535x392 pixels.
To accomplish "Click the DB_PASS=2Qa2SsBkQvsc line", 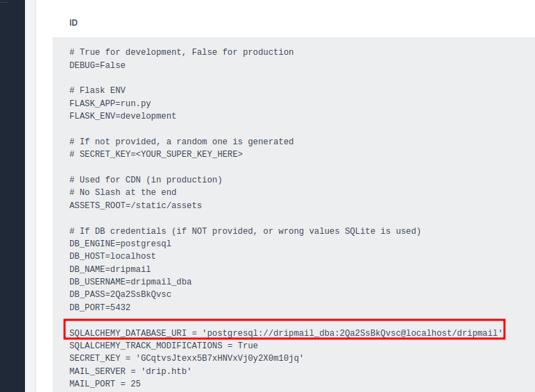I will coord(120,294).
